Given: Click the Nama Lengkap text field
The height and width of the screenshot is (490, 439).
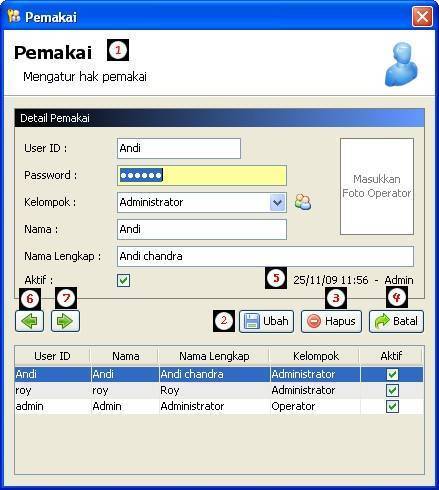Looking at the screenshot, I should (x=265, y=256).
